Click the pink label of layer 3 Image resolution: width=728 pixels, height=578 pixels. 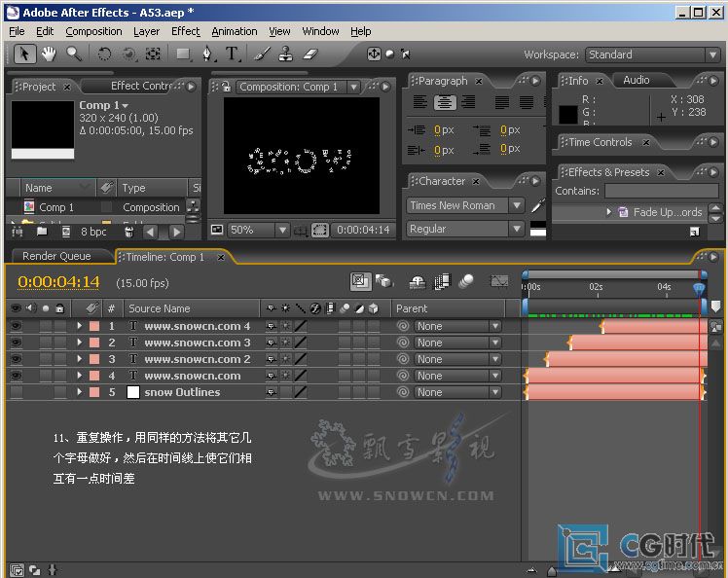[94, 359]
